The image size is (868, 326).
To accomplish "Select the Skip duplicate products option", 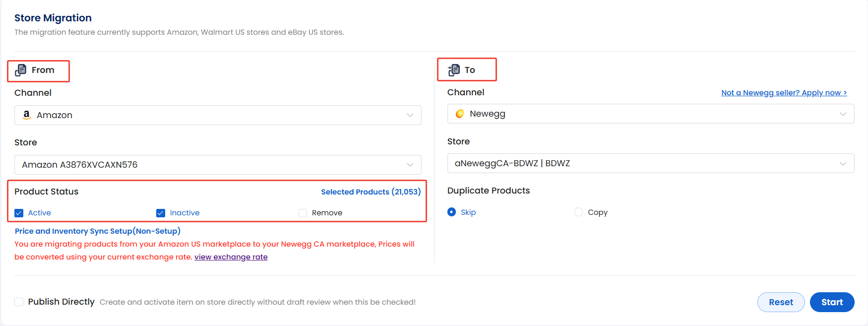I will [451, 212].
